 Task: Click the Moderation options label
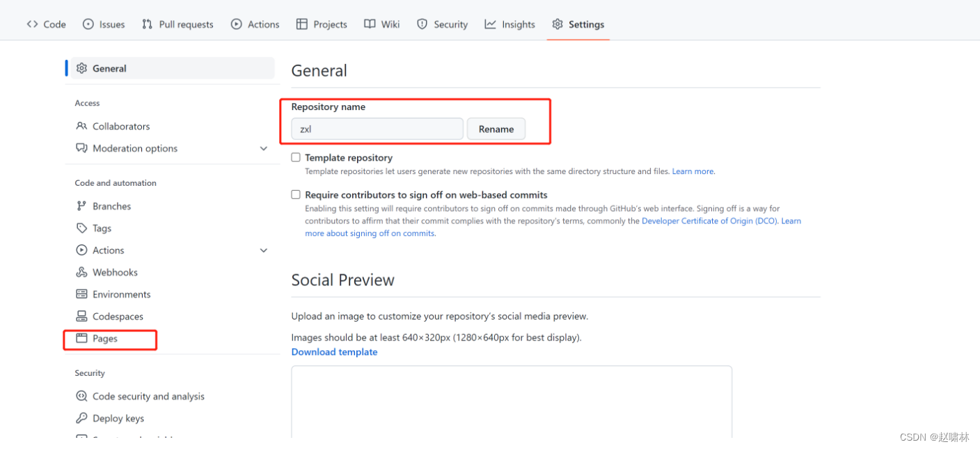click(135, 148)
